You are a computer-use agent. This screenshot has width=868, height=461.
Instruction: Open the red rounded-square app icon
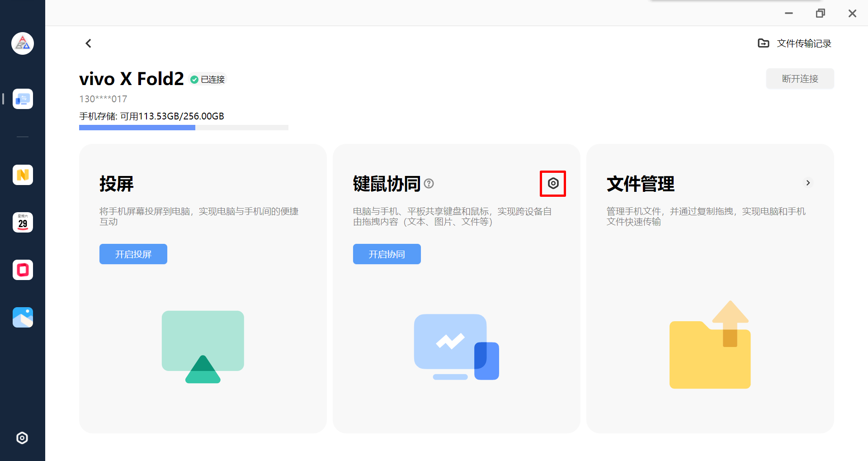23,270
